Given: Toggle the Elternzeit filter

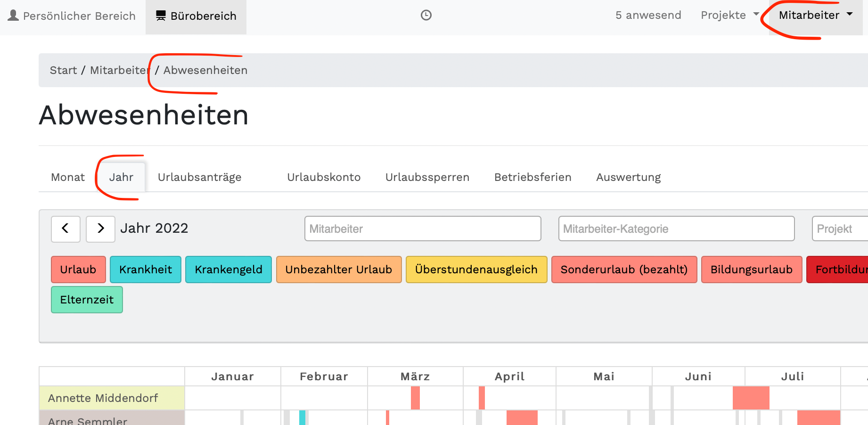Looking at the screenshot, I should coord(87,300).
